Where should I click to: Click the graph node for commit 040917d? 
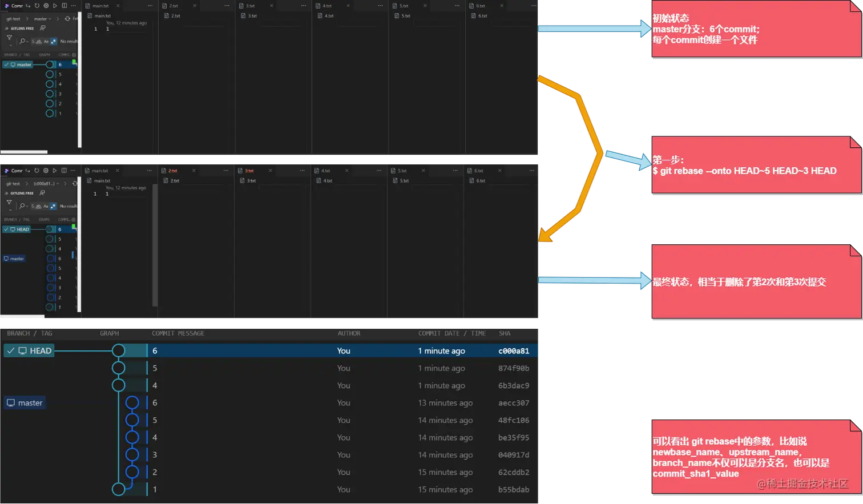click(x=132, y=454)
